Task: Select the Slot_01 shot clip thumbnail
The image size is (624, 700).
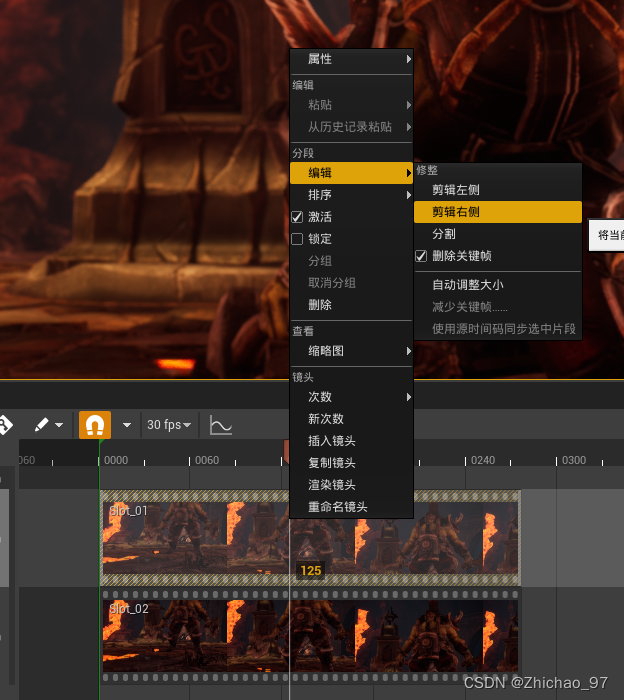Action: 310,538
